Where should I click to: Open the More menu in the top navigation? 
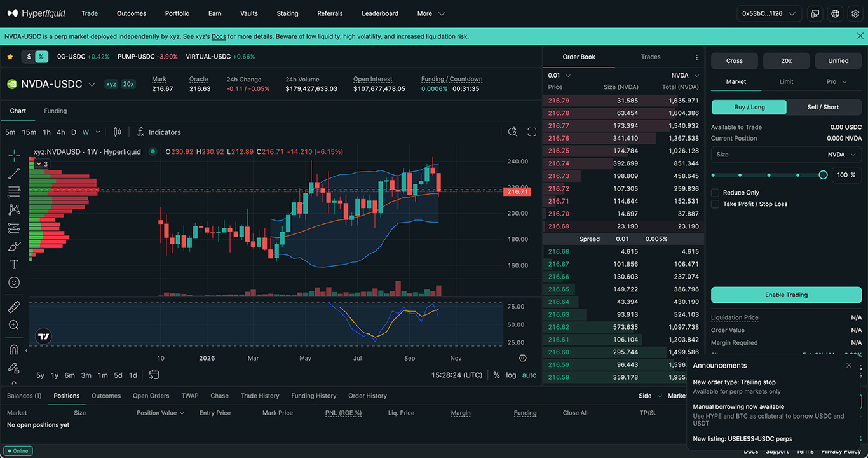click(431, 13)
